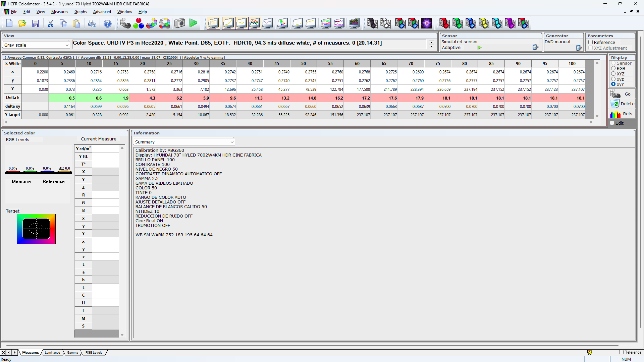This screenshot has height=362, width=644.
Task: Open the Measures menu
Action: point(59,11)
